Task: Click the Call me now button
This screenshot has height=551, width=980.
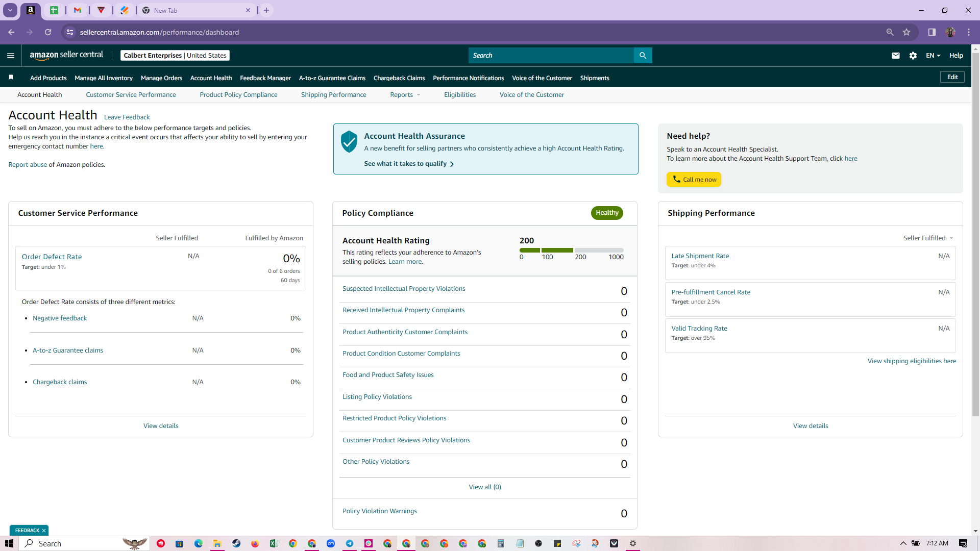Action: (694, 180)
